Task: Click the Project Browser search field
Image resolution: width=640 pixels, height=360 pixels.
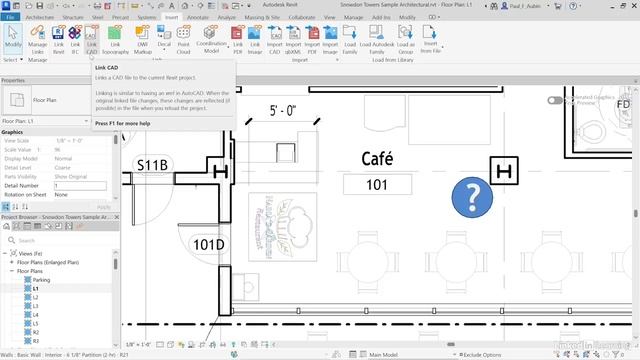Action: coord(59,240)
